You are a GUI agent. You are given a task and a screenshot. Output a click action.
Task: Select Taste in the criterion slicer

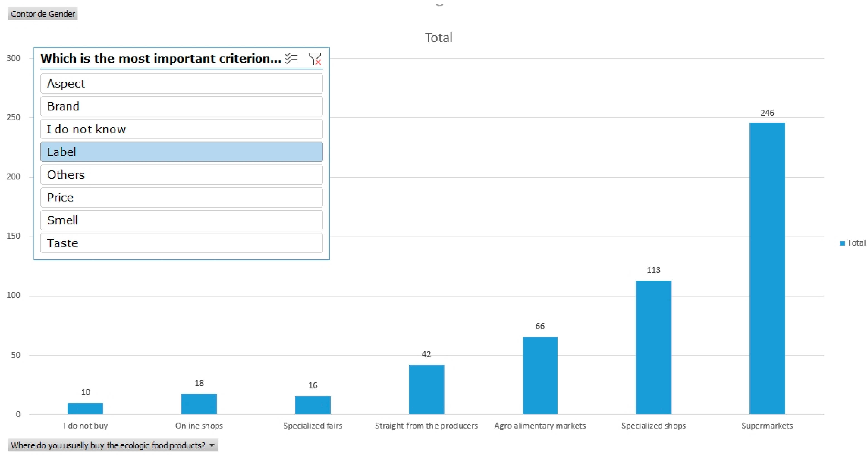coord(181,243)
